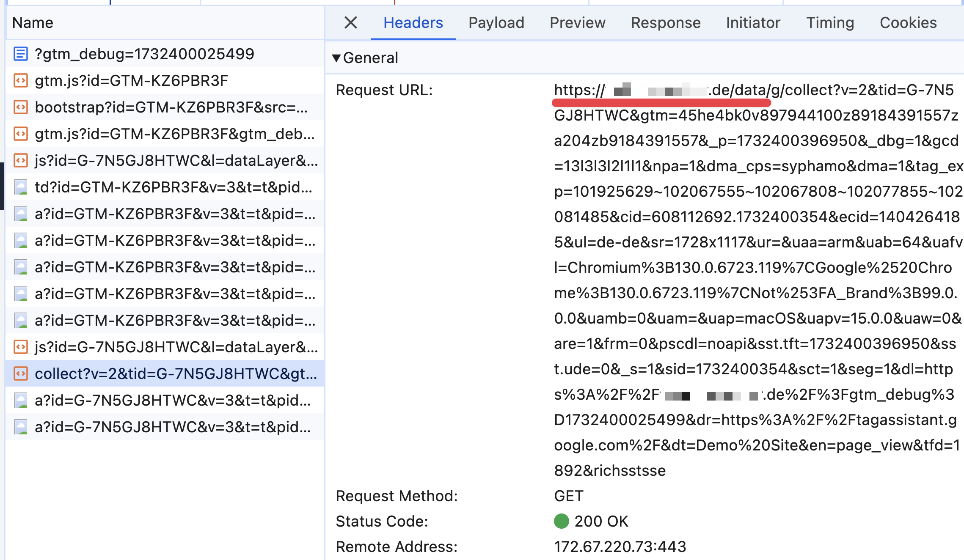964x560 pixels.
Task: Click script icon of first js?id=G-7N5GJ8HTWC row
Action: [x=21, y=160]
